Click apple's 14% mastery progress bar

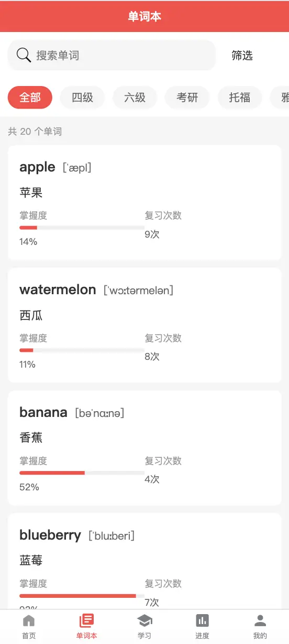coord(82,228)
